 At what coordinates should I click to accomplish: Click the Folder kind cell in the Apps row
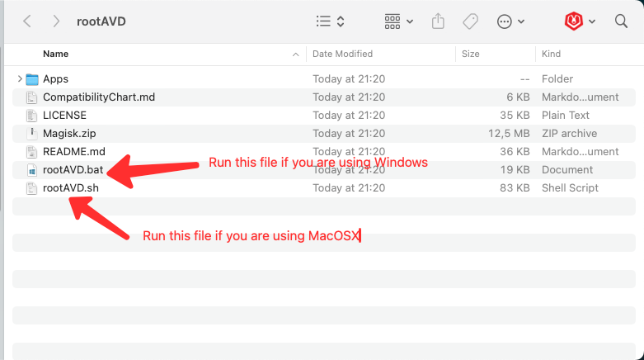557,78
